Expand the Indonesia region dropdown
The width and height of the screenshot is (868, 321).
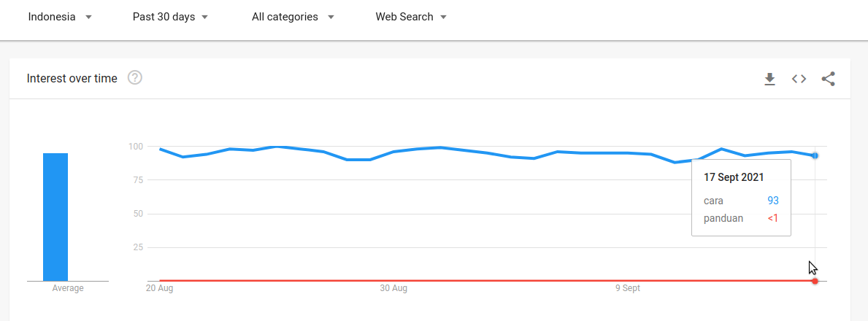click(60, 17)
